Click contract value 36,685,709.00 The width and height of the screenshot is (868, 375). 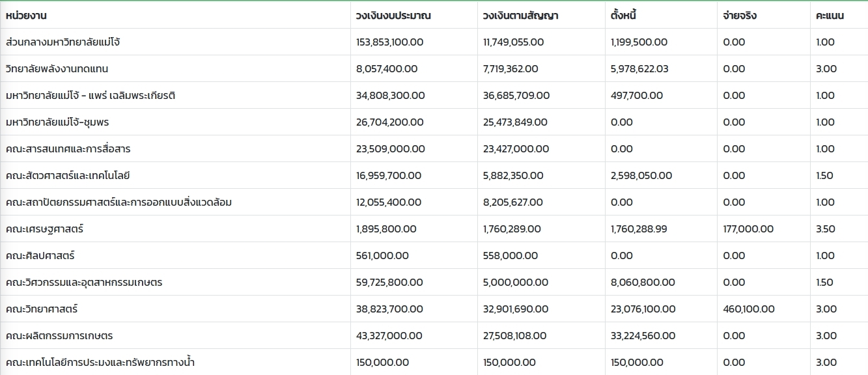point(516,96)
